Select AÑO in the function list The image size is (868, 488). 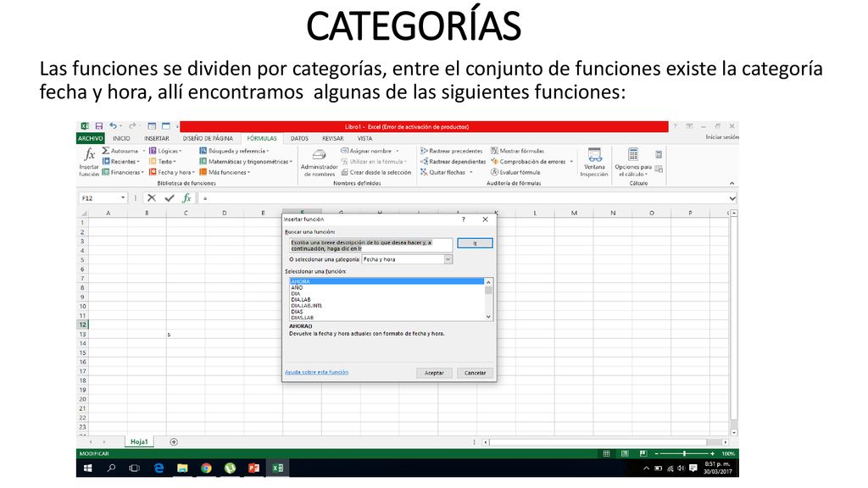coord(387,288)
